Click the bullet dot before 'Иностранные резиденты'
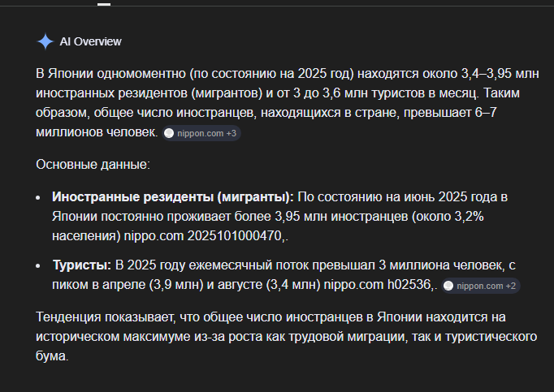This screenshot has width=554, height=392. point(38,198)
